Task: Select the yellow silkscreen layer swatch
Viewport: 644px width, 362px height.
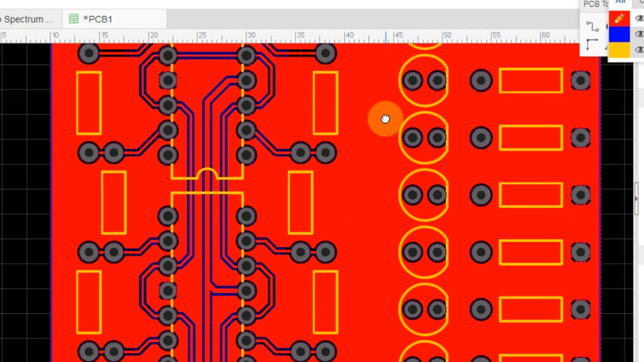Action: [x=619, y=50]
